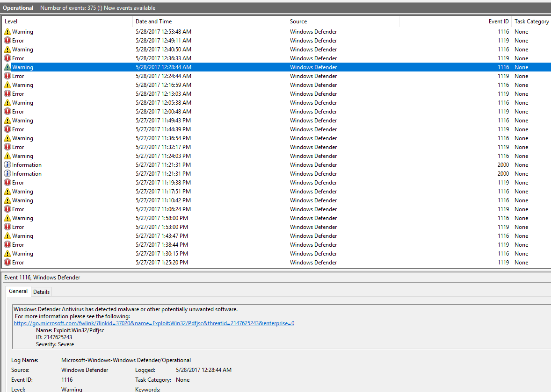The width and height of the screenshot is (551, 392).
Task: Click error icon of 12:13:03 AM event
Action: pos(7,94)
